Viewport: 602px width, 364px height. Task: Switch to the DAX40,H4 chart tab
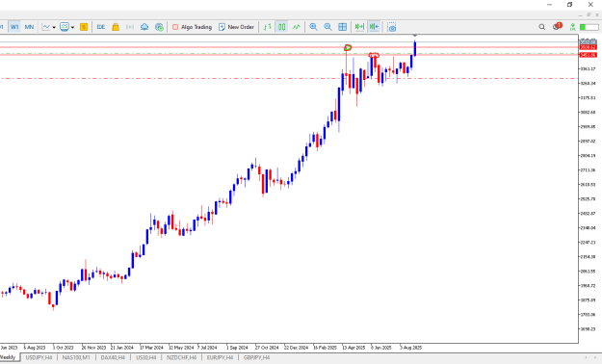click(113, 357)
